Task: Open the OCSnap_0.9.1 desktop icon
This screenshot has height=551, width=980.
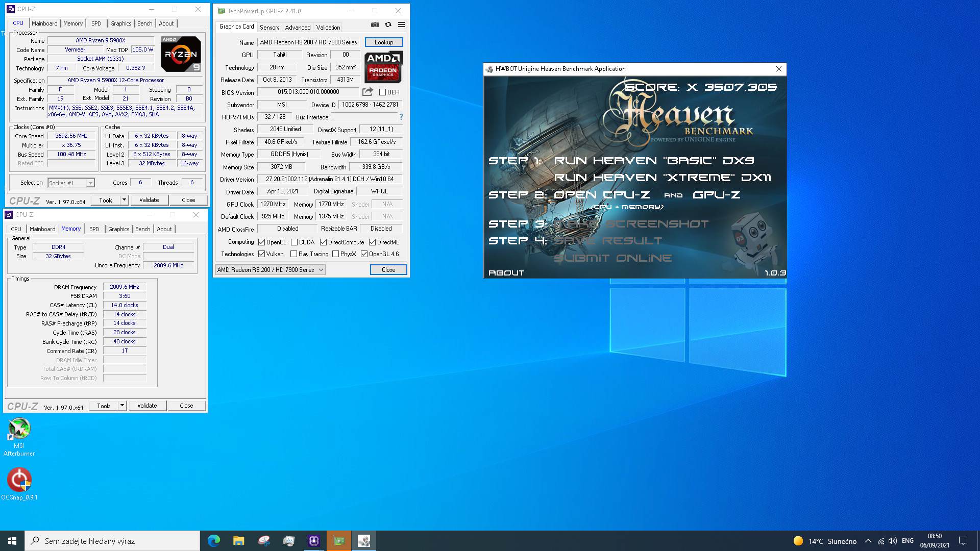Action: tap(19, 484)
